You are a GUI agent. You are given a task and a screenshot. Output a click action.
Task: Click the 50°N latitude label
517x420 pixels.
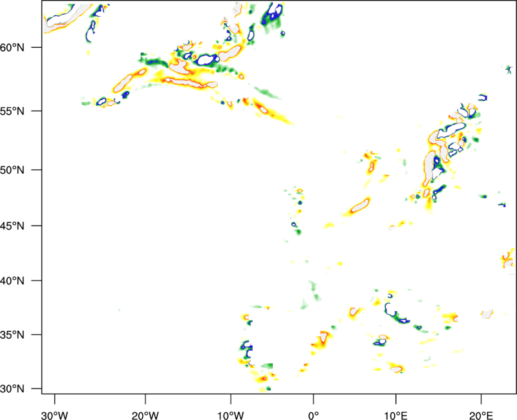point(12,171)
